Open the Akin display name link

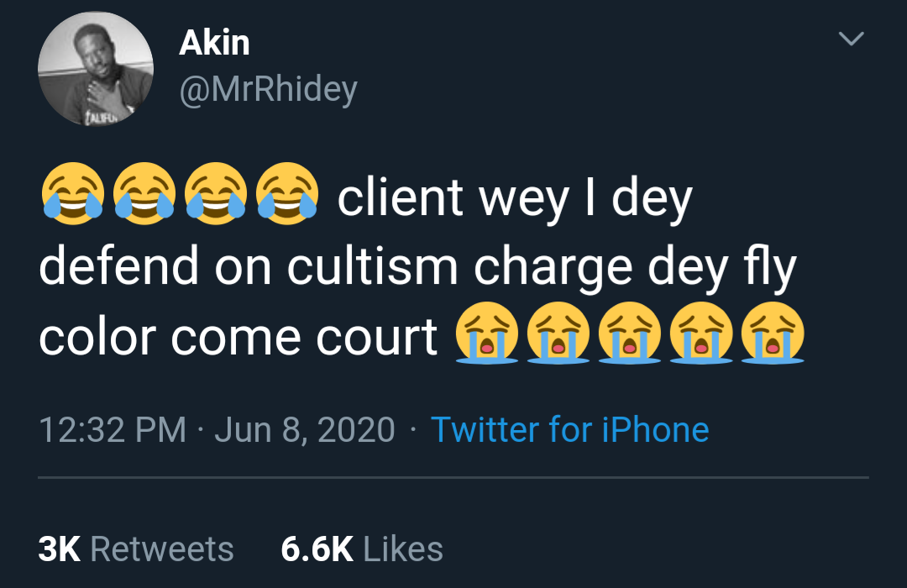coord(214,44)
